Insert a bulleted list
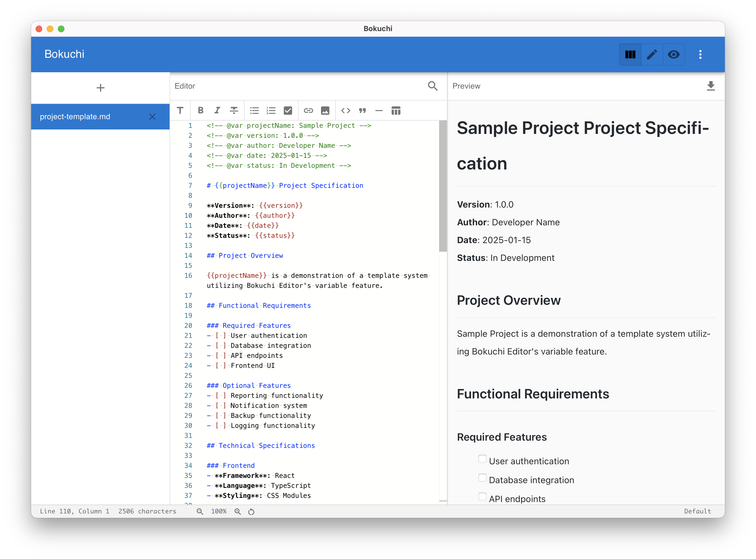Image resolution: width=756 pixels, height=559 pixels. pos(254,110)
